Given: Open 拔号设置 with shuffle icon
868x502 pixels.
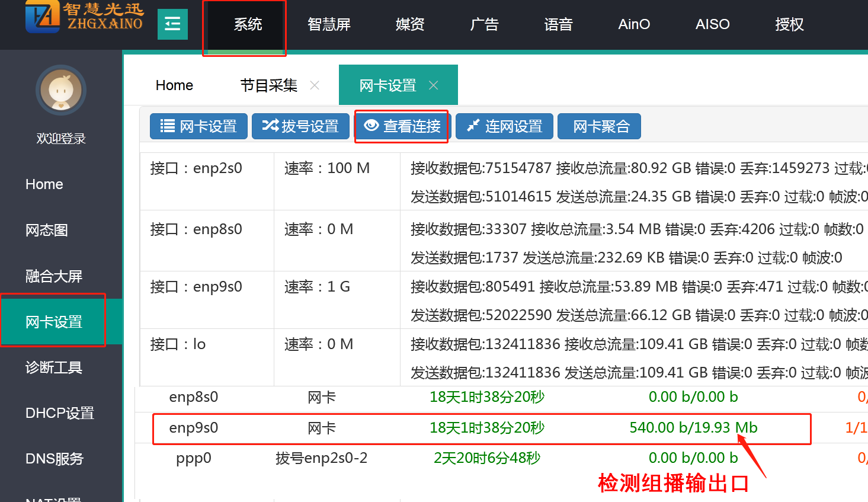Looking at the screenshot, I should tap(300, 126).
